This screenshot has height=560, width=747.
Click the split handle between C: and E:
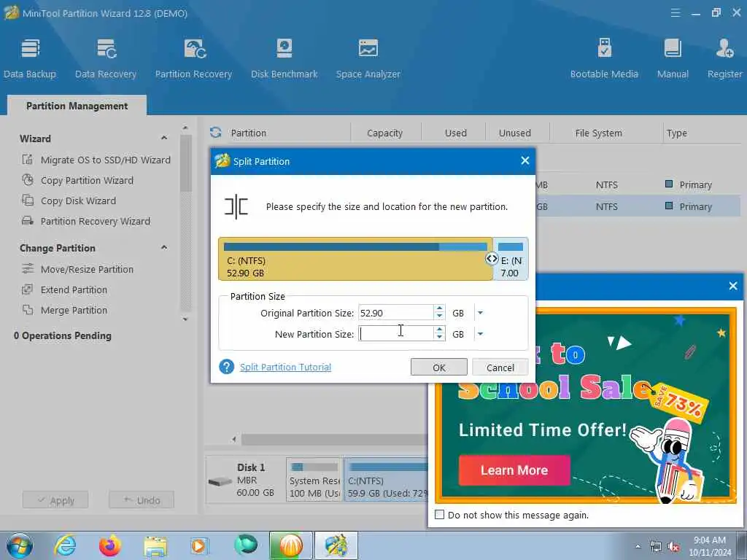coord(492,259)
